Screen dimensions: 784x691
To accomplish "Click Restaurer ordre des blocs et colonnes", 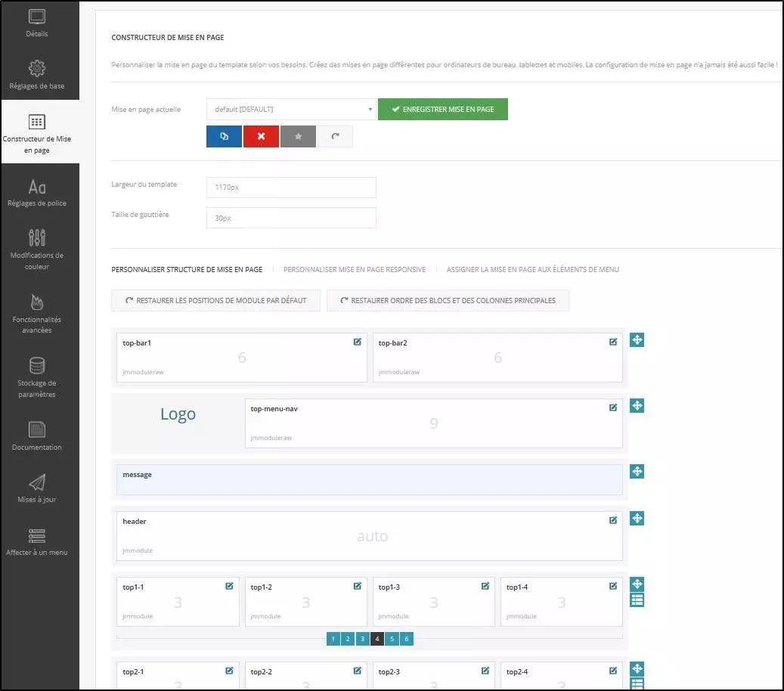I will 448,300.
